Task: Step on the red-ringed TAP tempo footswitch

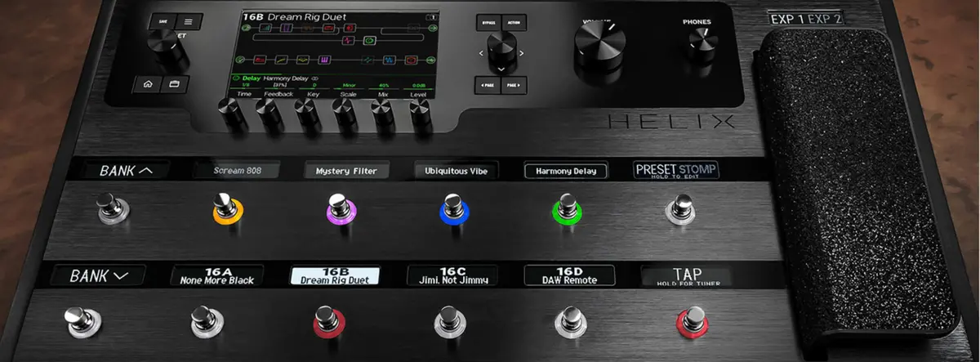Action: click(692, 321)
